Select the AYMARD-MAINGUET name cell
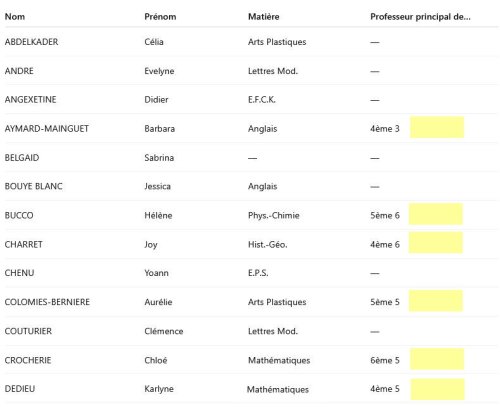Image resolution: width=500 pixels, height=407 pixels. (47, 129)
